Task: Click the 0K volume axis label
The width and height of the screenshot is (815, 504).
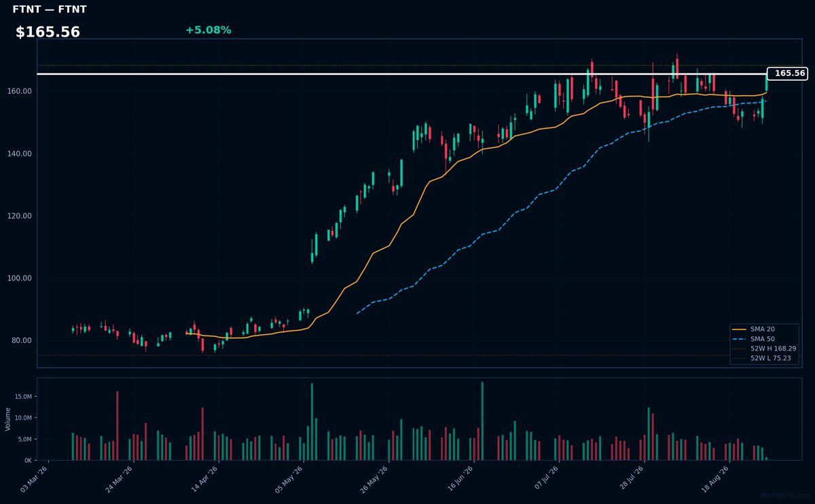Action: 28,461
